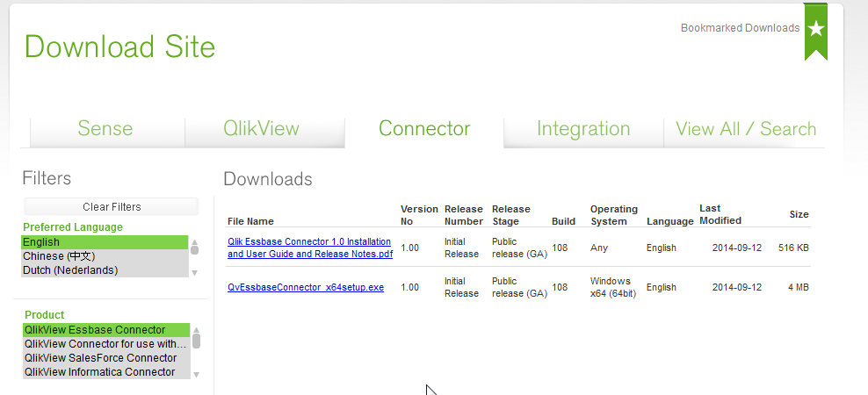Click Bookmarked Downloads link text
This screenshot has width=868, height=395.
click(740, 28)
